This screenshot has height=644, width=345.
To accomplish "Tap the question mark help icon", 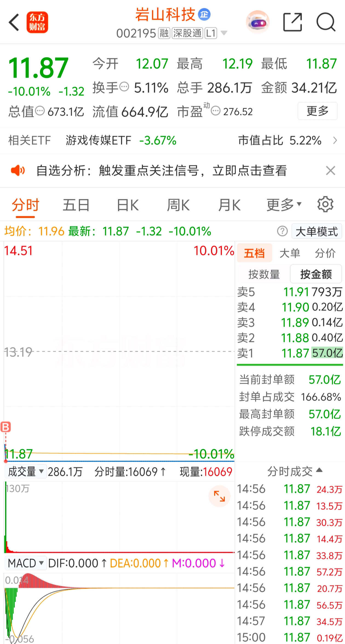I will (282, 231).
